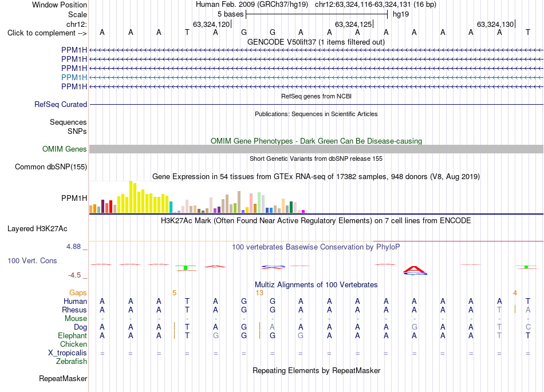This screenshot has height=392, width=544.
Task: Click the Scale track label
Action: 77,14
